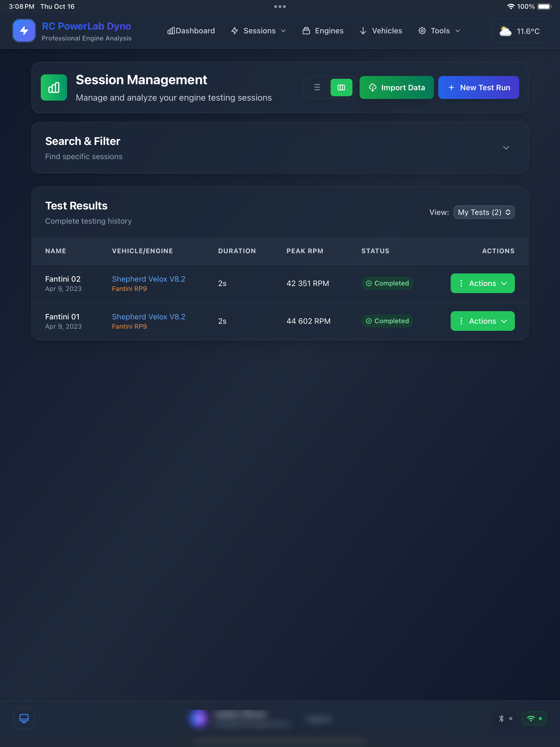The height and width of the screenshot is (747, 560).
Task: Select the Fantini 02 session name
Action: 63,279
